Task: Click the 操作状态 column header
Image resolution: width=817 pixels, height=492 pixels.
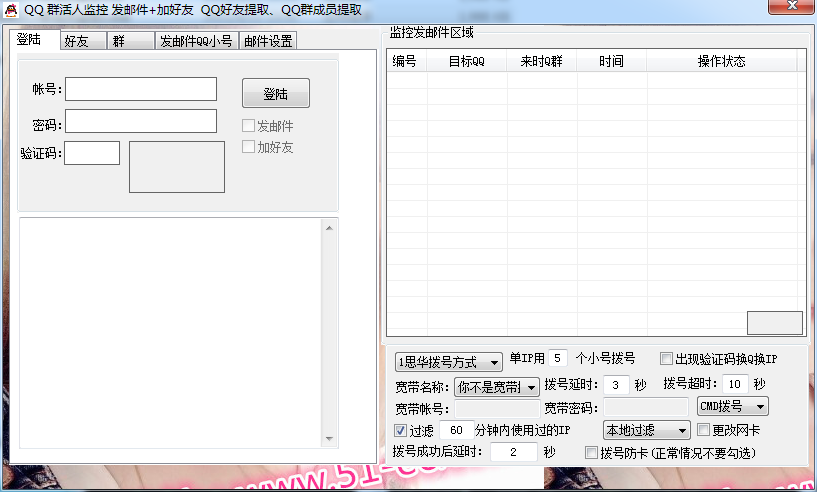Action: [x=722, y=61]
